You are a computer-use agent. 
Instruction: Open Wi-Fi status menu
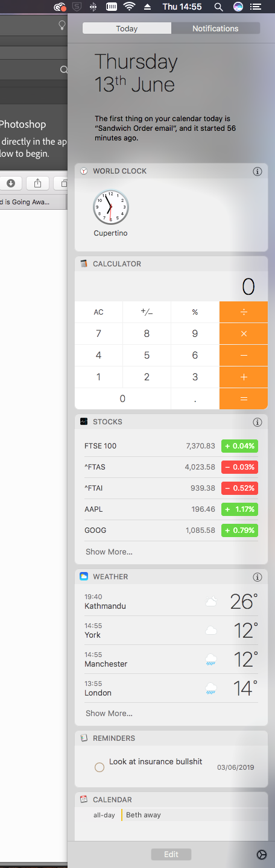click(x=129, y=7)
